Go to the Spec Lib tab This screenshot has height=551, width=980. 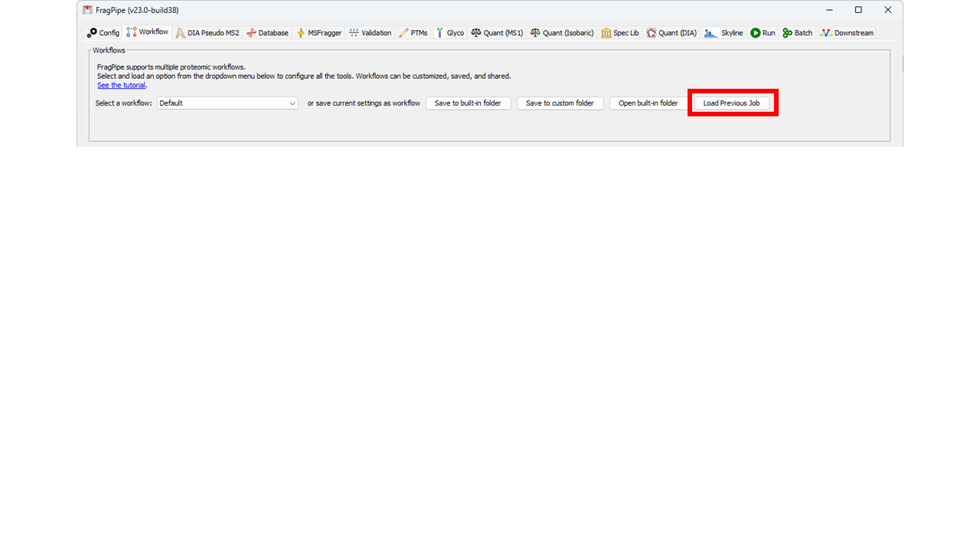620,33
